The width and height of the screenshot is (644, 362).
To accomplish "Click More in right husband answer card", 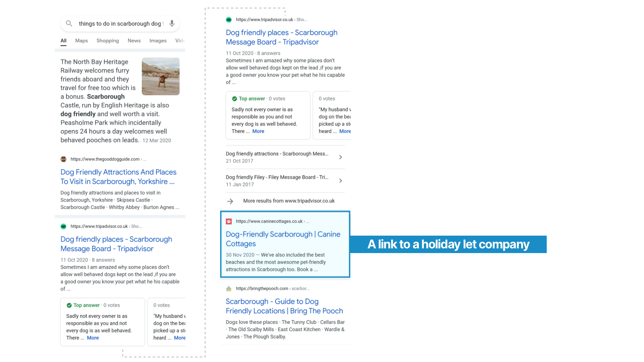I will 345,131.
